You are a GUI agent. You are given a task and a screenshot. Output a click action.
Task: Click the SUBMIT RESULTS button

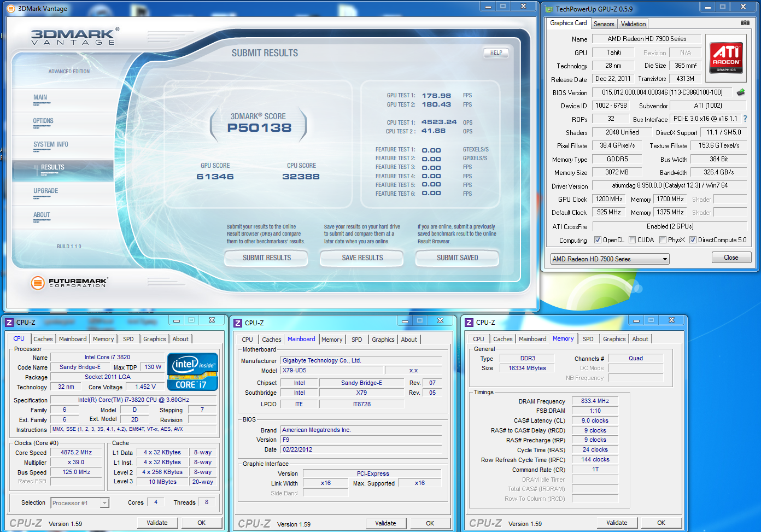(267, 258)
